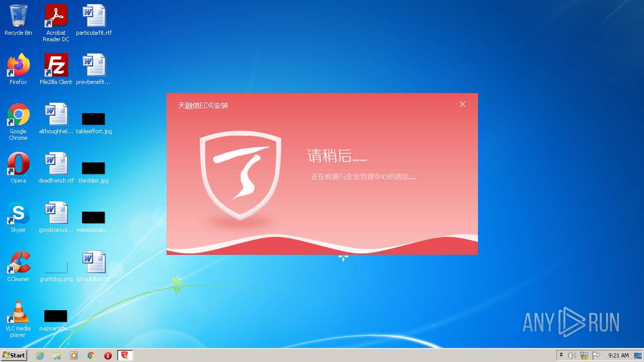Select the Acrobat Reader DC shortcut
This screenshot has height=362, width=644.
pos(56,23)
